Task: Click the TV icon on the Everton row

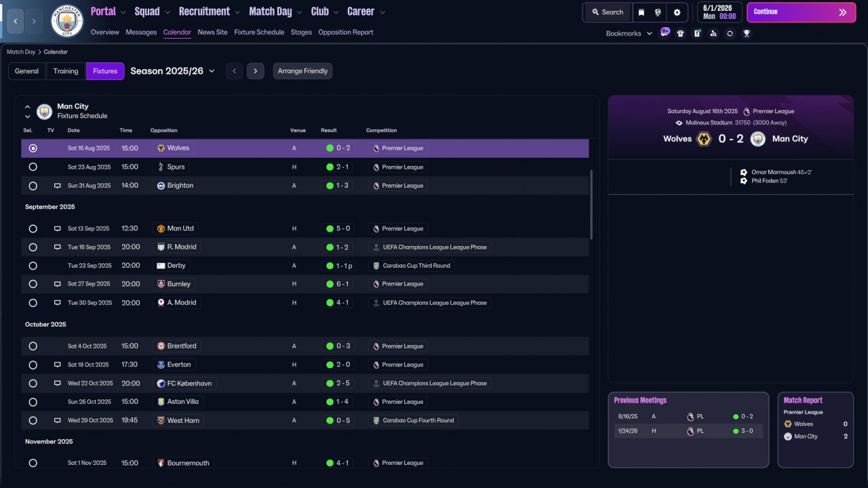Action: [x=58, y=365]
